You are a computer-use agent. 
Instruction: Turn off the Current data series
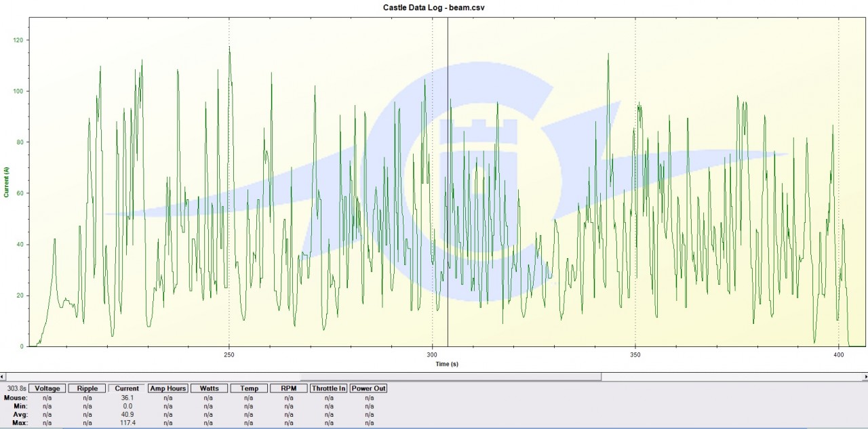click(x=127, y=388)
